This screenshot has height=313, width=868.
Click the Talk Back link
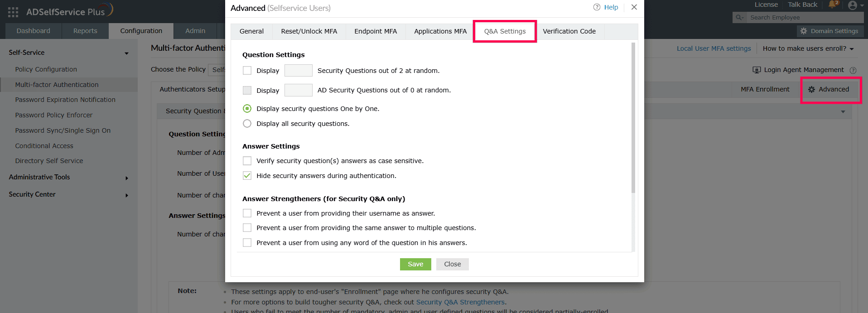point(802,5)
